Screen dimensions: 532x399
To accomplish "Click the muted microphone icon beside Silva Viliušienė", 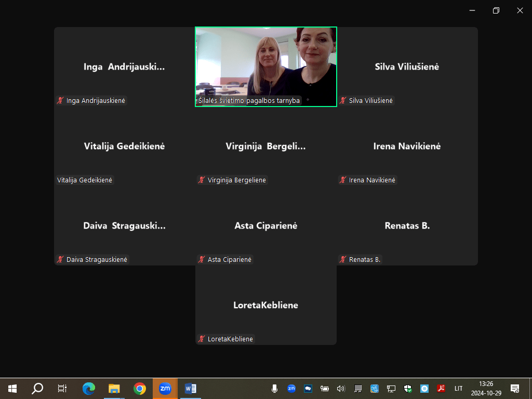I will point(343,100).
